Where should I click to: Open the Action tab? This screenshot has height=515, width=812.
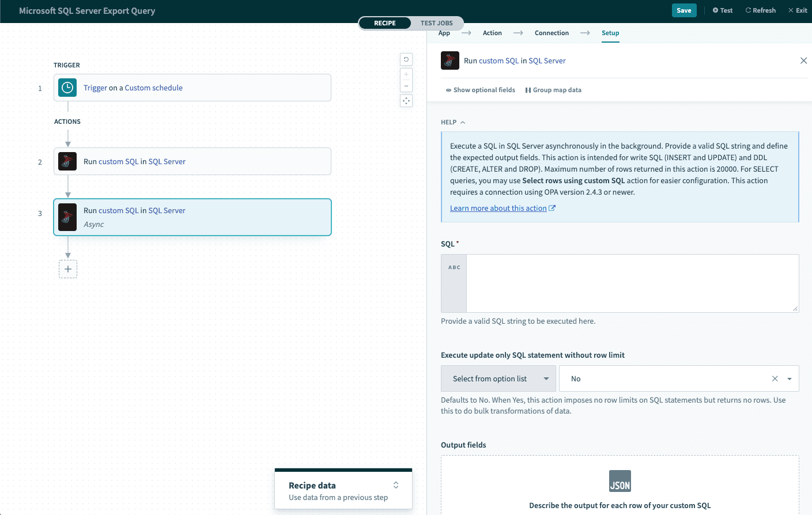pos(492,33)
